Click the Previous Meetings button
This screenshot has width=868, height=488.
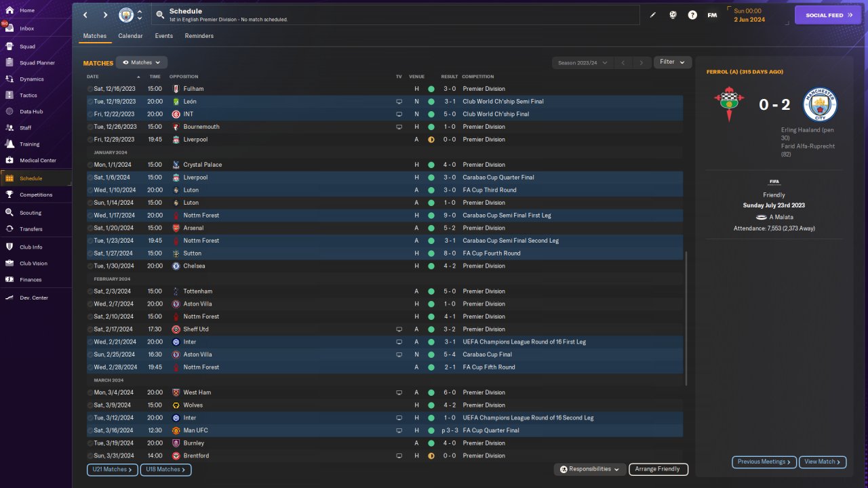click(764, 462)
